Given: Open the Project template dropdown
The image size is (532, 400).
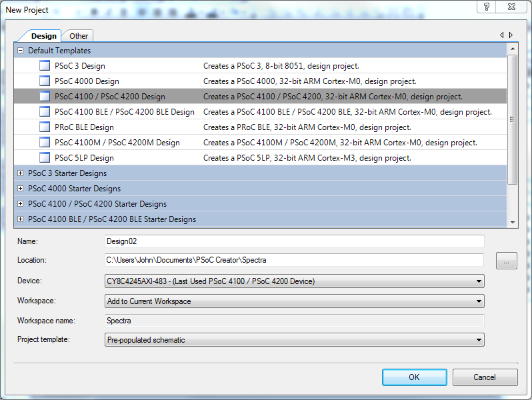Looking at the screenshot, I should coord(295,339).
